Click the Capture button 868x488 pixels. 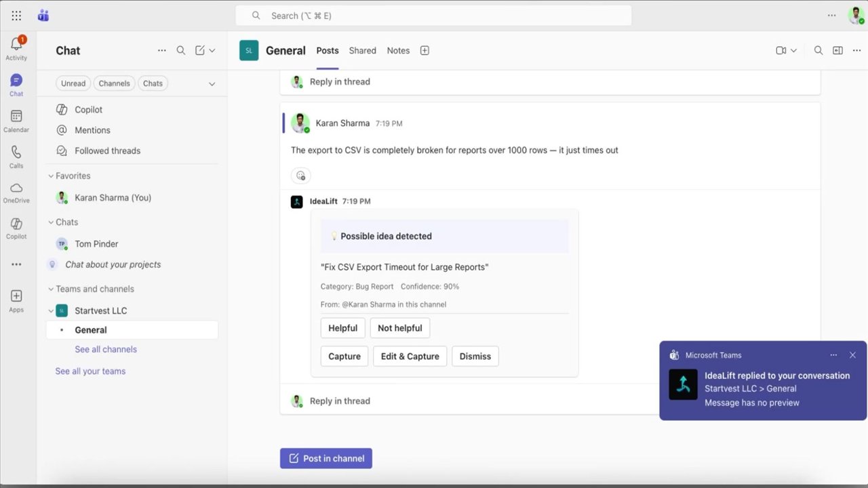344,357
